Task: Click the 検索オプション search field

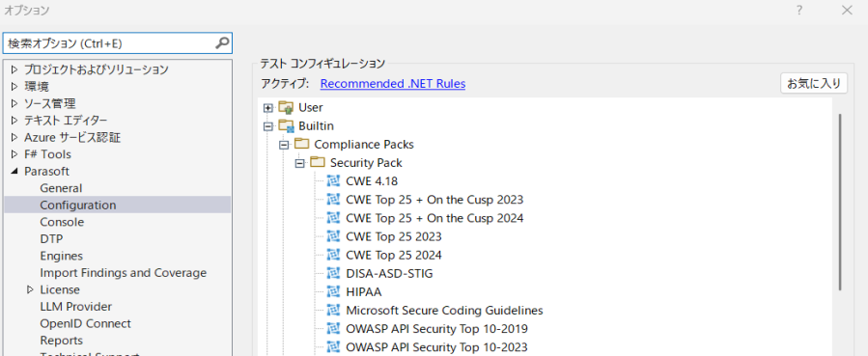Action: click(x=118, y=43)
